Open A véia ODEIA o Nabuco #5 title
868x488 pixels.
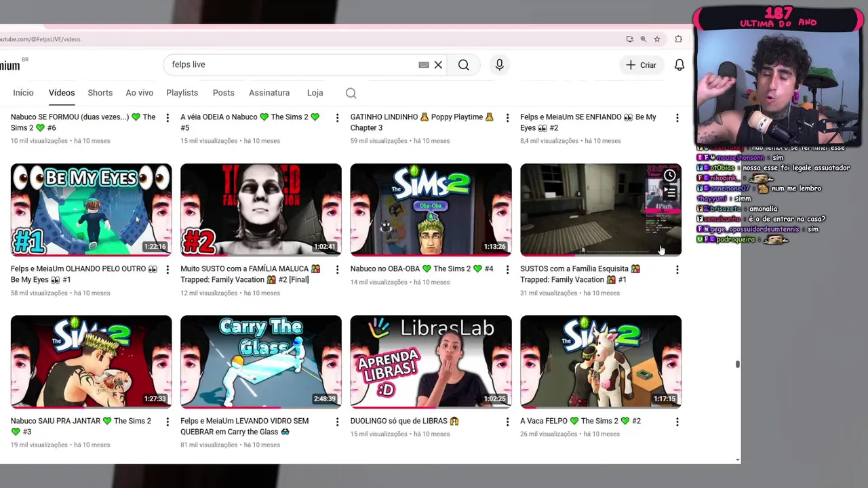(250, 122)
